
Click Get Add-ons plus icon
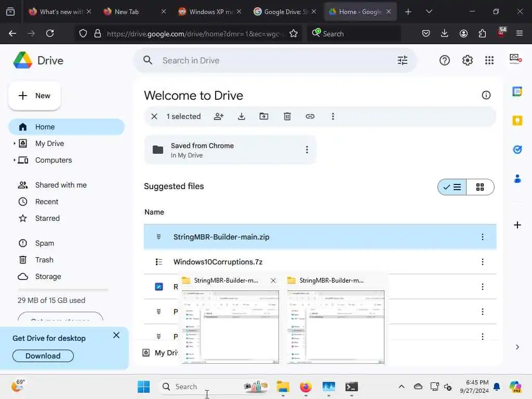tap(517, 225)
